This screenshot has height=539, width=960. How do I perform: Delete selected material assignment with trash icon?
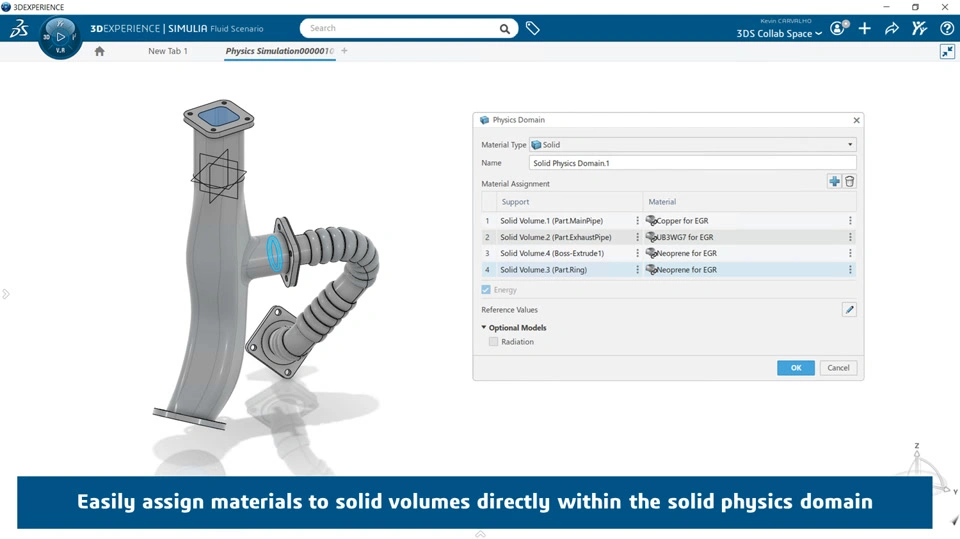click(850, 181)
